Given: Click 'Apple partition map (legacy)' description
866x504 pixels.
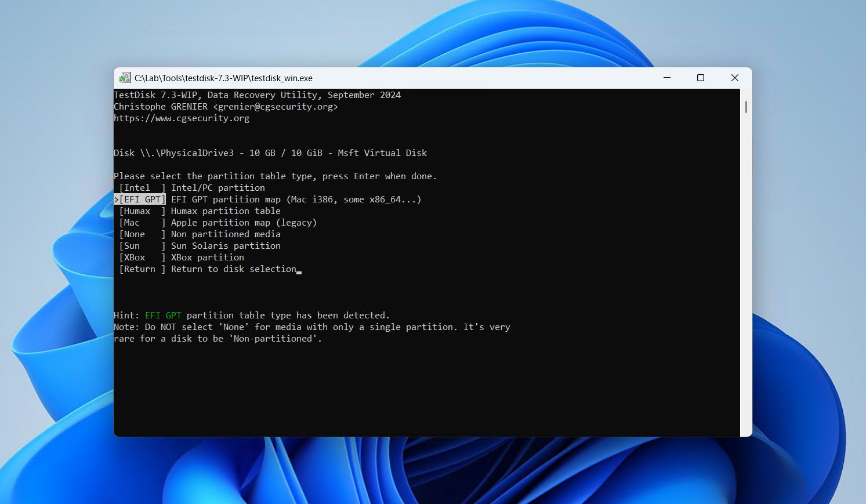Looking at the screenshot, I should 244,223.
